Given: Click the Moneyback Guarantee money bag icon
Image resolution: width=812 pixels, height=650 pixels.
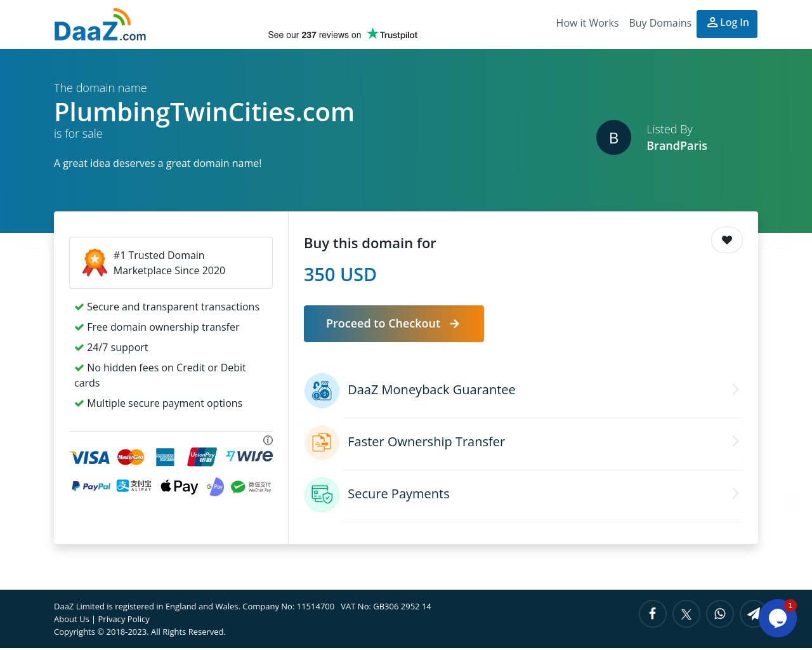Looking at the screenshot, I should (x=322, y=390).
